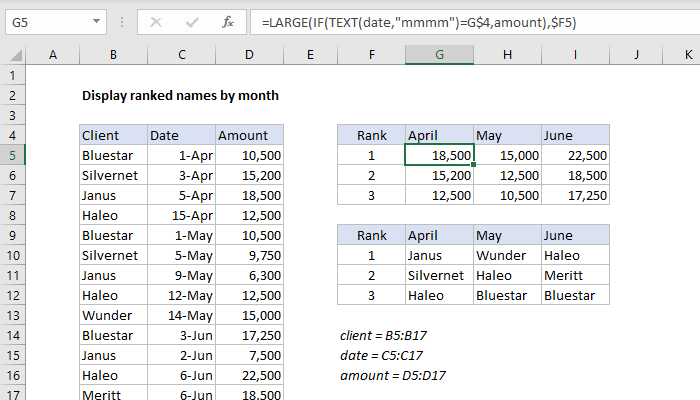
Task: Click the Insert Function fx icon
Action: click(228, 21)
